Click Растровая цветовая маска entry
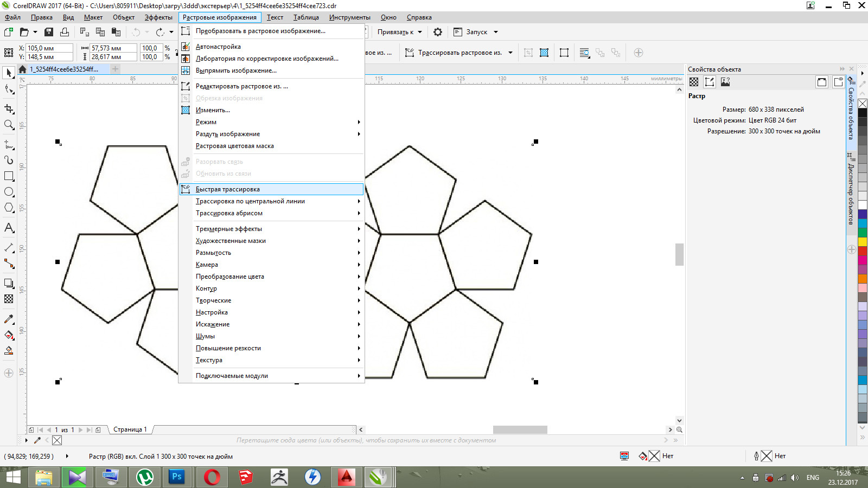 [271, 146]
